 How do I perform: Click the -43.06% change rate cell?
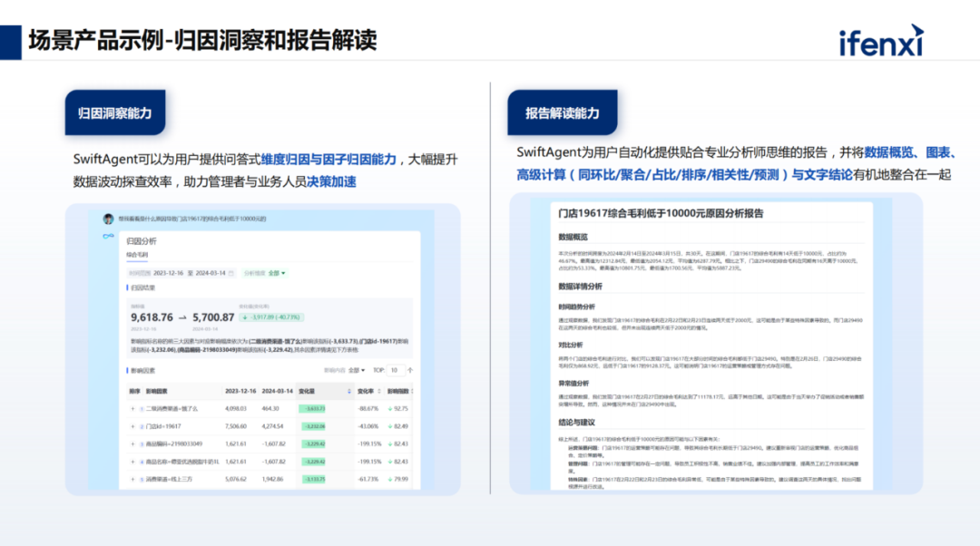tap(368, 426)
